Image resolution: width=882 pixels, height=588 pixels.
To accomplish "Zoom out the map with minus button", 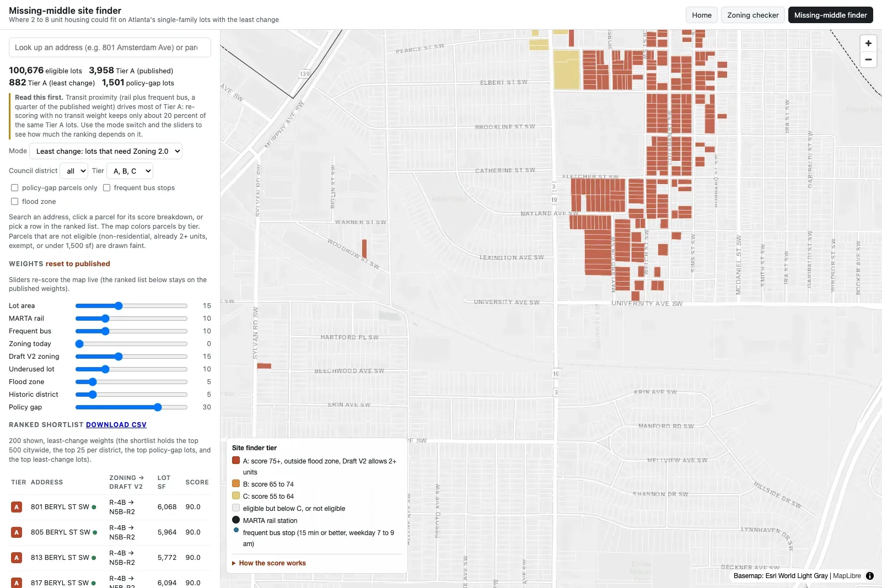I will click(868, 59).
